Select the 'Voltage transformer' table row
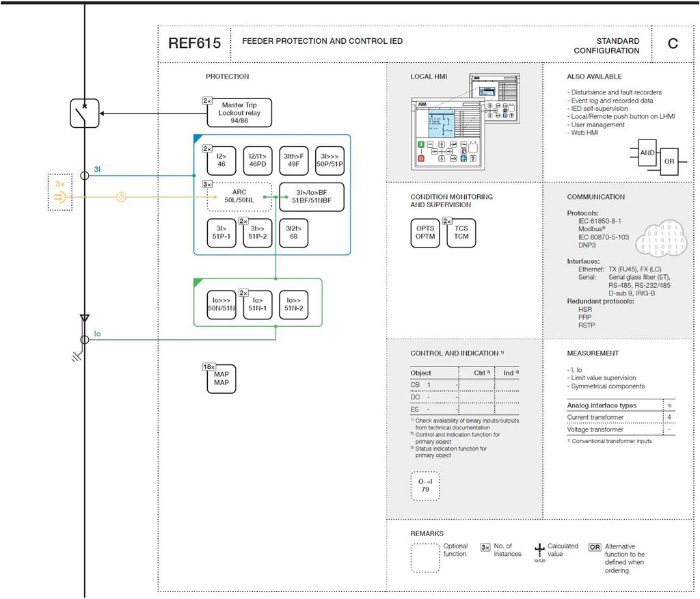The width and height of the screenshot is (700, 599). [621, 429]
